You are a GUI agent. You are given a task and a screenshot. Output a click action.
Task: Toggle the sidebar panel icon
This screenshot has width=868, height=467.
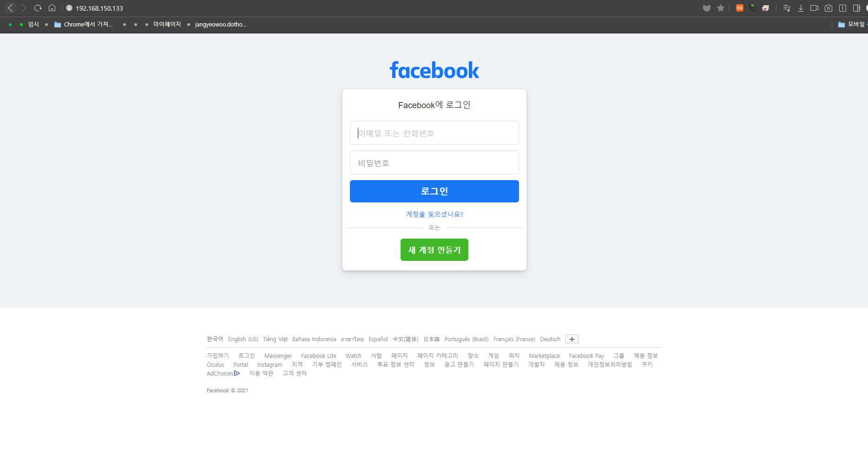[x=856, y=8]
